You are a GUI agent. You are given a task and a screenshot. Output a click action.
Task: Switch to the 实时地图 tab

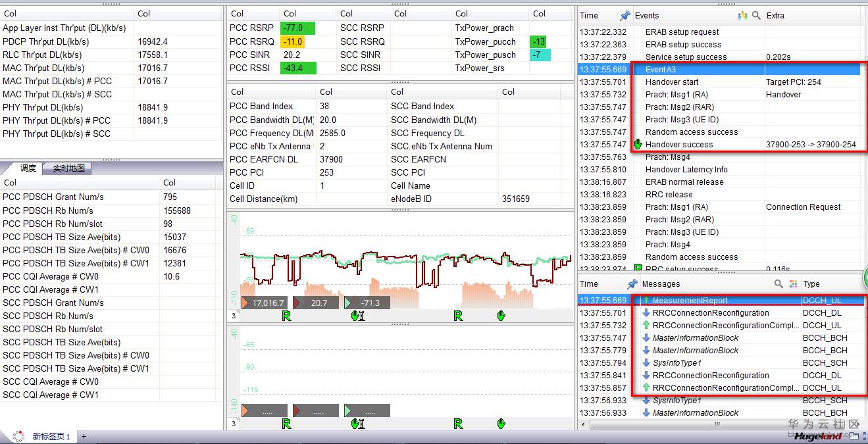tap(68, 168)
